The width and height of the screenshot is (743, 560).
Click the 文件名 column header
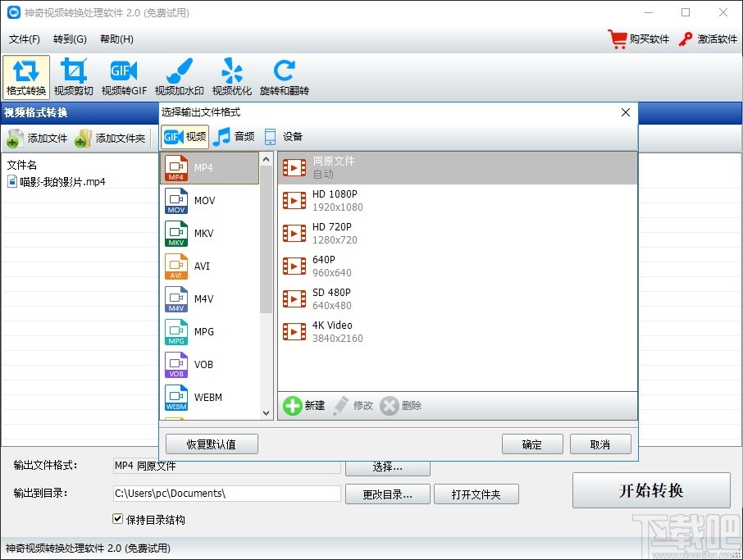pyautogui.click(x=22, y=165)
